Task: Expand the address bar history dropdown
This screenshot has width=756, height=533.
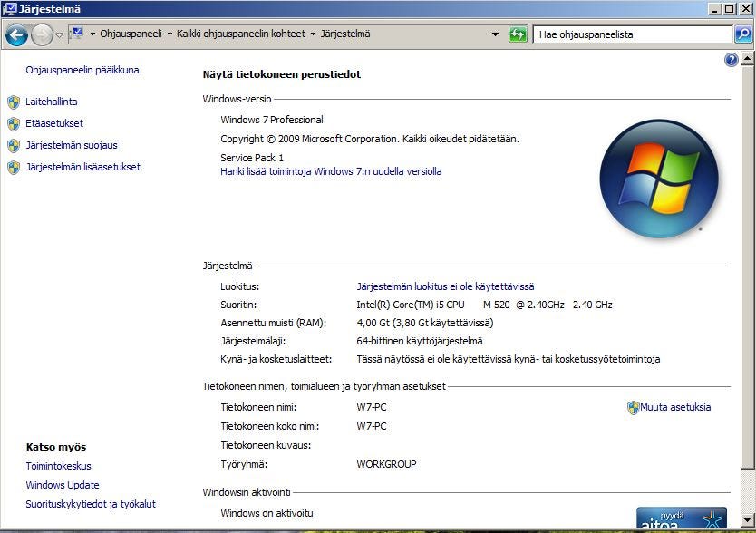Action: click(x=495, y=34)
